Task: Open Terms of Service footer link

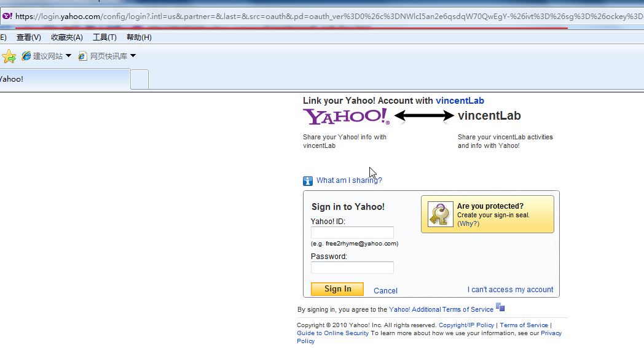Action: pyautogui.click(x=524, y=325)
